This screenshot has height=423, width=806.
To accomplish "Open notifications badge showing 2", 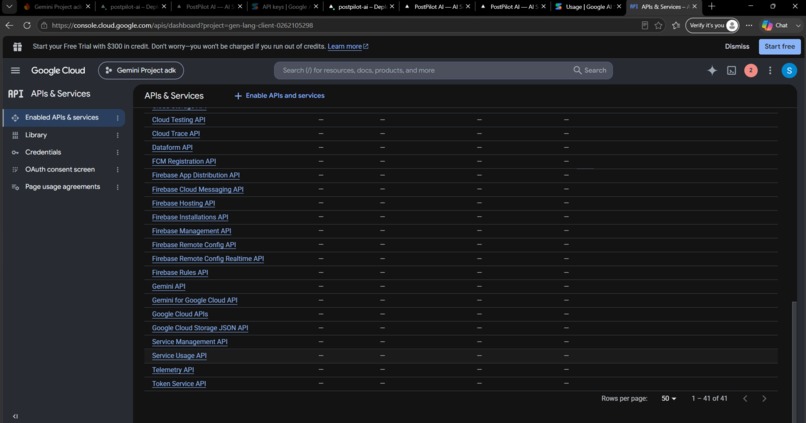I will pyautogui.click(x=750, y=70).
